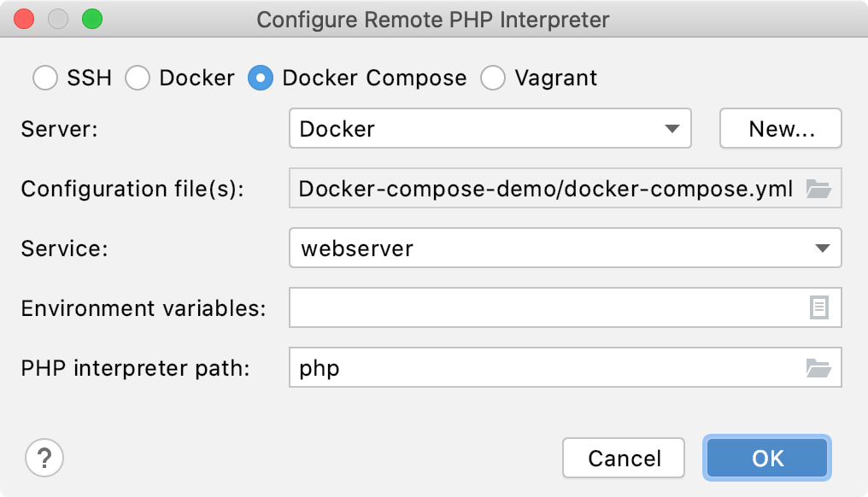Click the folder icon on PHP interpreter row
The image size is (868, 497).
(x=819, y=367)
